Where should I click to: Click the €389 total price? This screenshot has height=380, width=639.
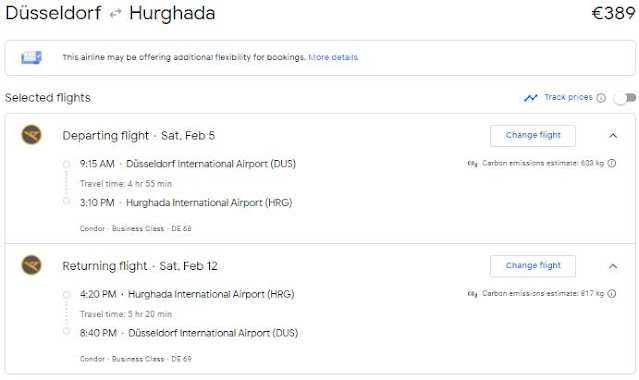[x=613, y=13]
